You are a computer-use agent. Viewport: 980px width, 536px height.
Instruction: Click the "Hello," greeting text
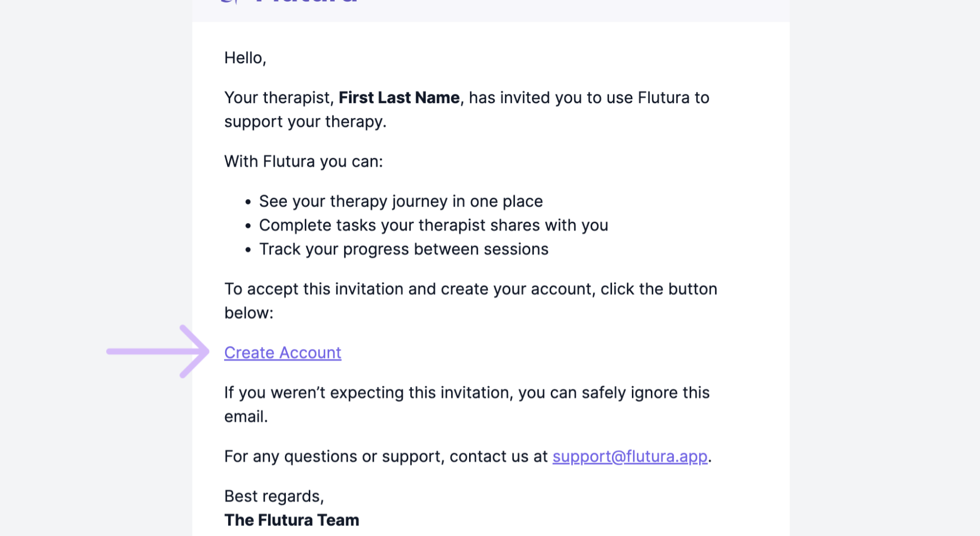(245, 58)
